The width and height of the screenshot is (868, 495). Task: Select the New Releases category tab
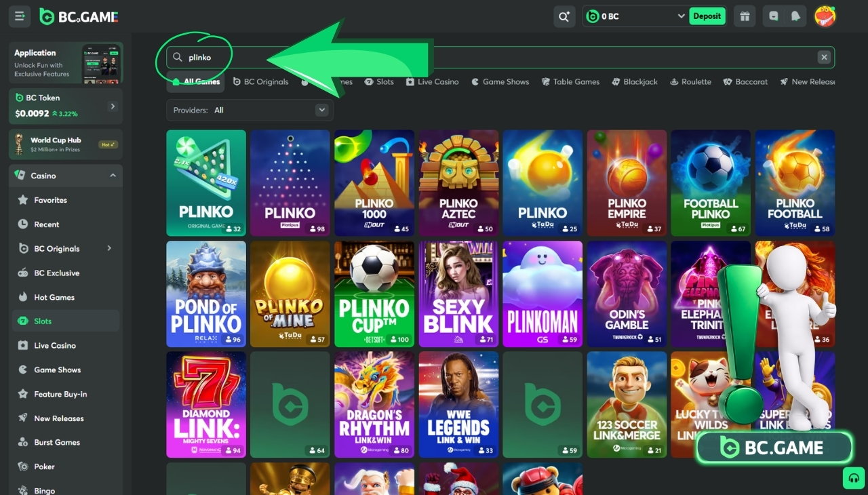[x=807, y=82]
